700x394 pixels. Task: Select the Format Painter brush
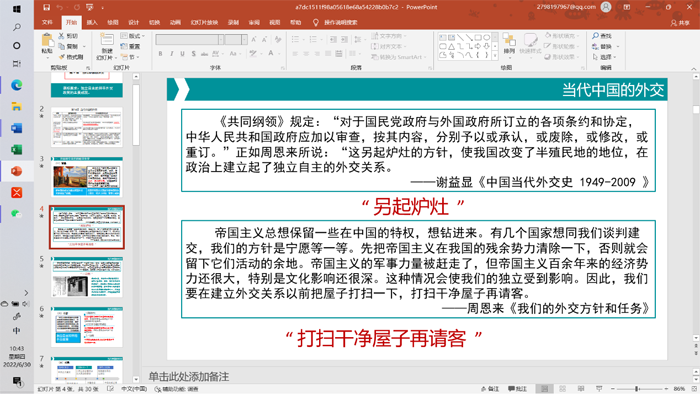[62, 57]
